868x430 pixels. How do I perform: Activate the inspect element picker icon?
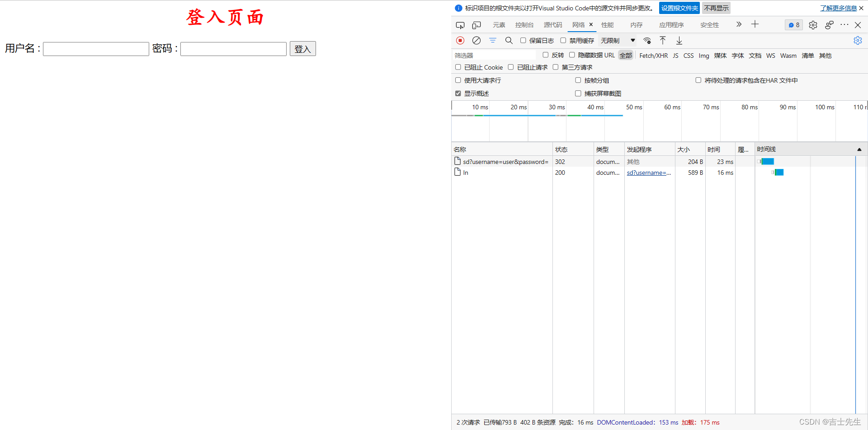[x=460, y=25]
